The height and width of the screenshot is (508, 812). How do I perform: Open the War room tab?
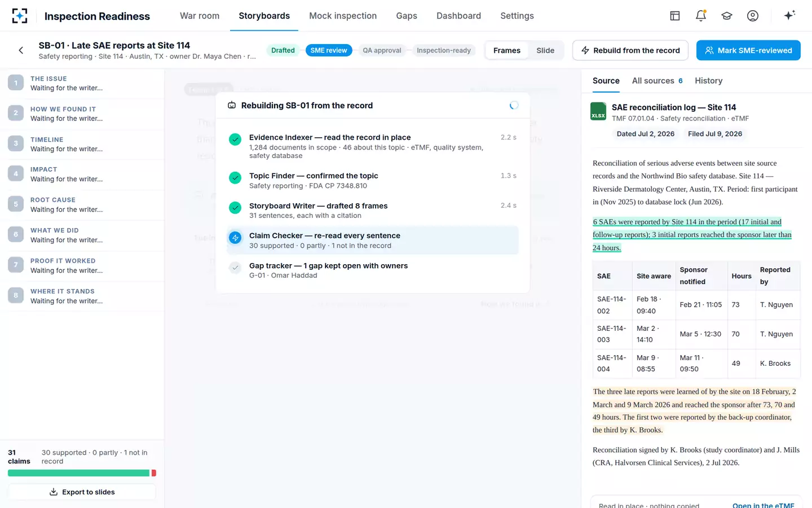[x=200, y=16]
